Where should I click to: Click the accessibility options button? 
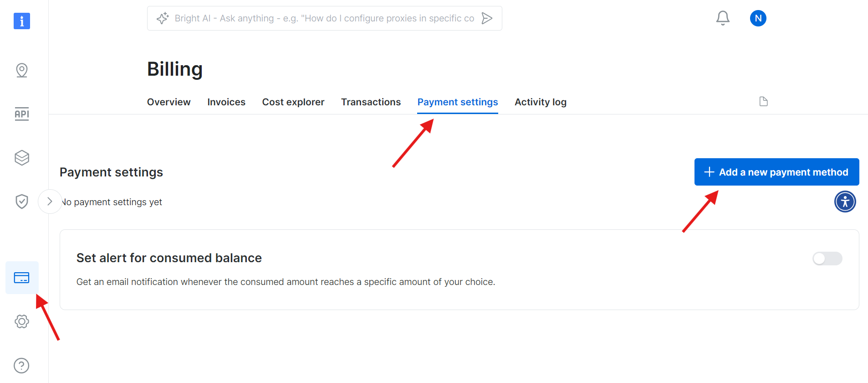tap(845, 201)
